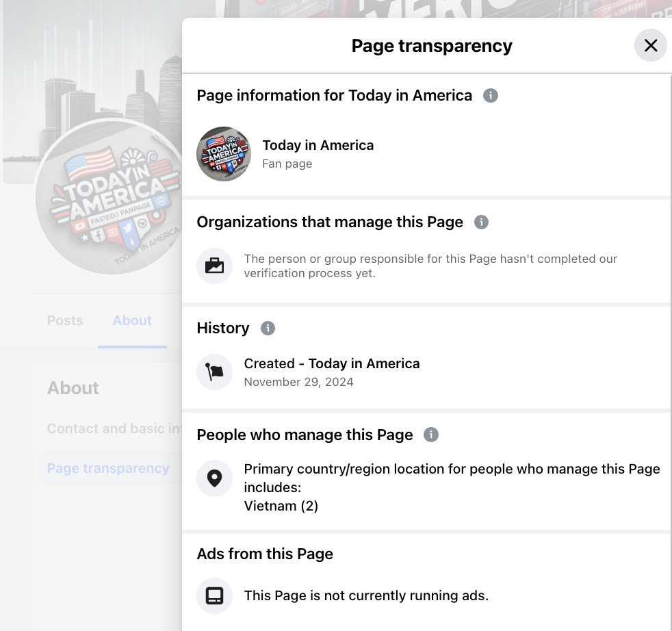Click the Fan page category label
Image resolution: width=672 pixels, height=631 pixels.
(287, 164)
